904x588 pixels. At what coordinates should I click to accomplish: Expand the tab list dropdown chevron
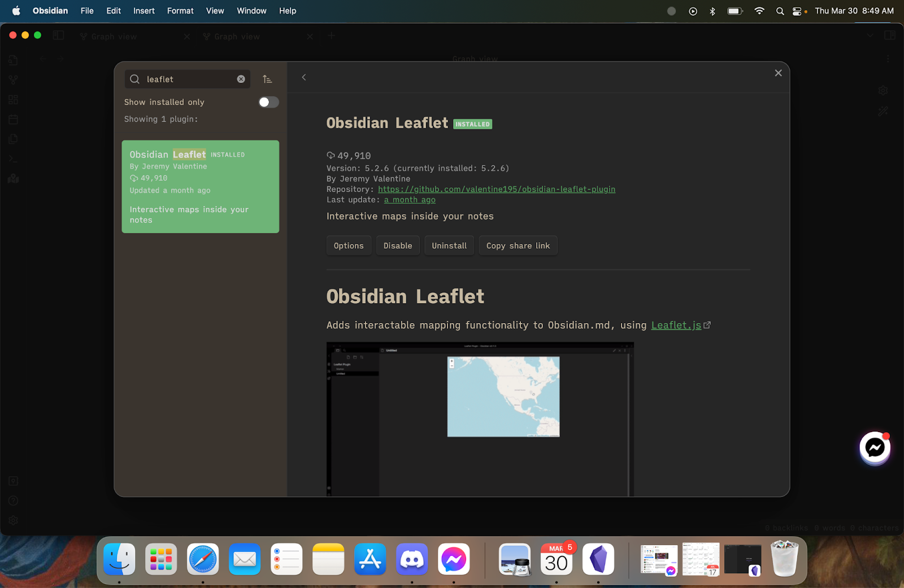pyautogui.click(x=870, y=36)
